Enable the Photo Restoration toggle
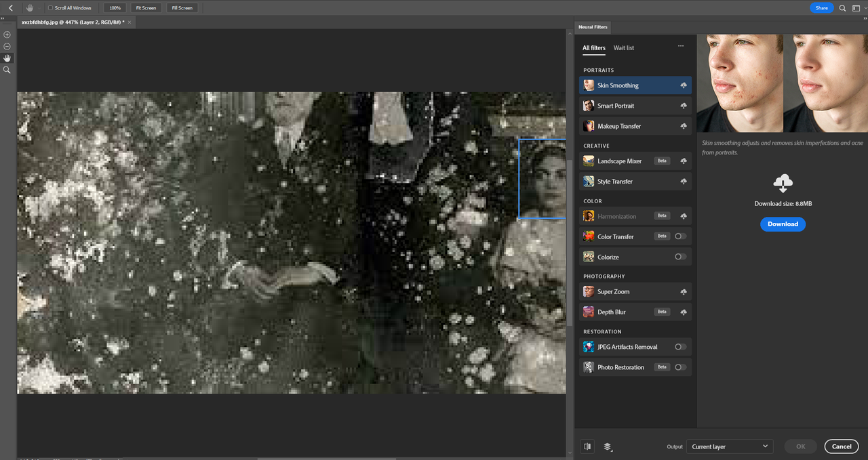The image size is (868, 460). [x=680, y=367]
